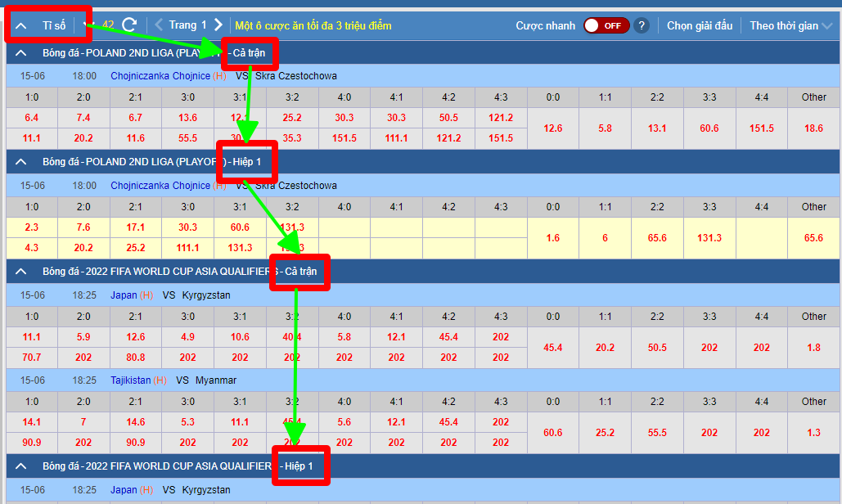Open Chọn giải đấu league selector
The width and height of the screenshot is (842, 504).
(x=699, y=25)
